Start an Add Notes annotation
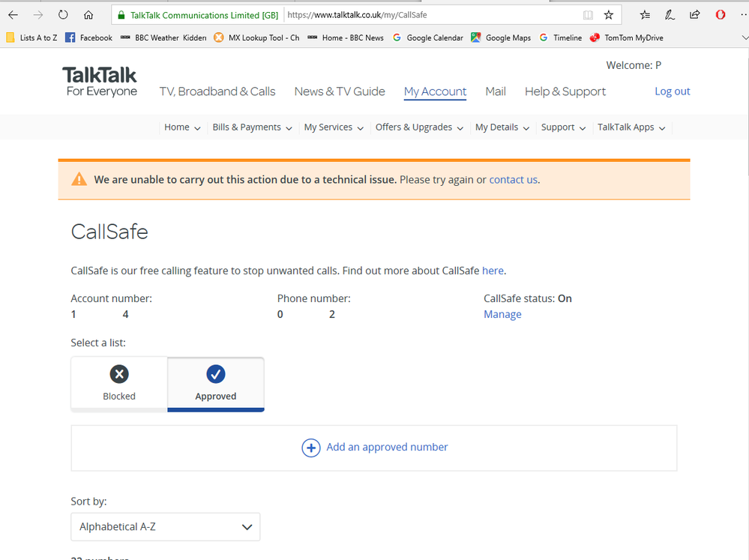 pos(668,14)
